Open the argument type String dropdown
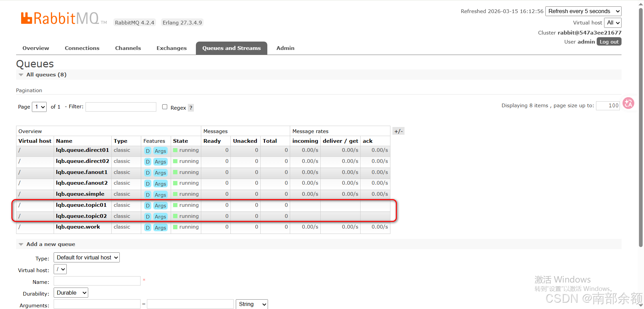Screen dimensions: 644x309 click(252, 304)
